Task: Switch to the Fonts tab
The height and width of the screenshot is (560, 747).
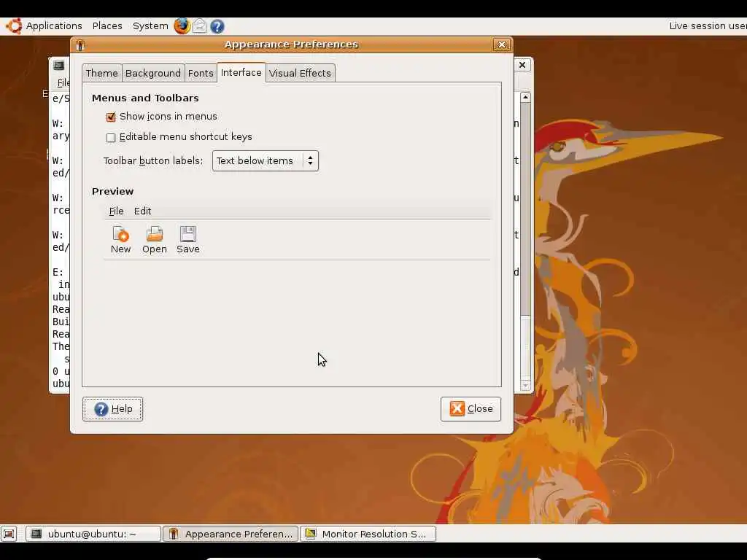Action: pyautogui.click(x=201, y=74)
